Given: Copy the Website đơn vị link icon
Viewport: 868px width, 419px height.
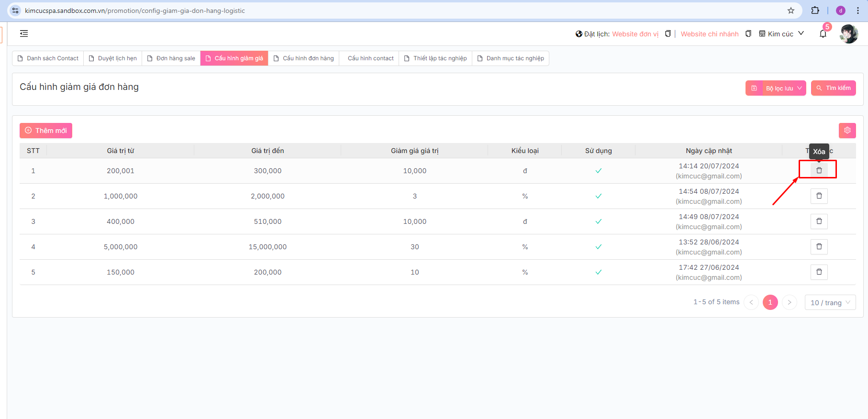Looking at the screenshot, I should (668, 34).
